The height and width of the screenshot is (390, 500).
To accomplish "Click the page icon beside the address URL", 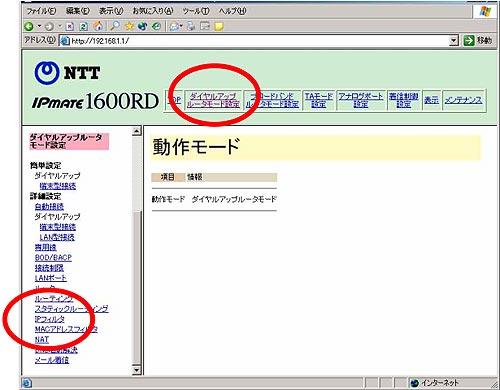I will (x=65, y=41).
